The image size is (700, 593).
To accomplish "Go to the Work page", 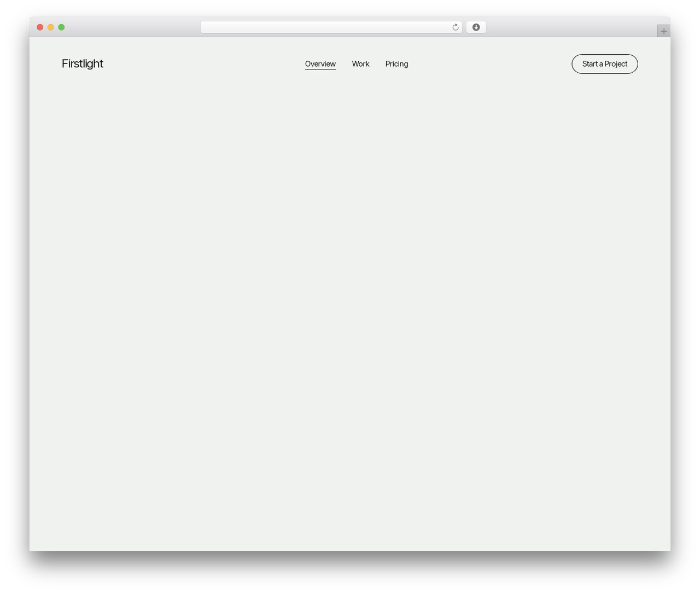I will (x=360, y=64).
